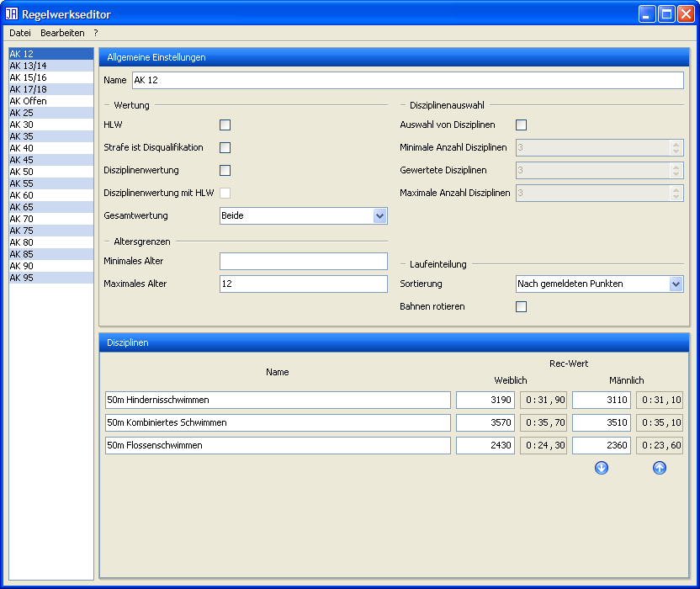Click the time display 0:31,10
The image size is (700, 589).
pyautogui.click(x=660, y=401)
